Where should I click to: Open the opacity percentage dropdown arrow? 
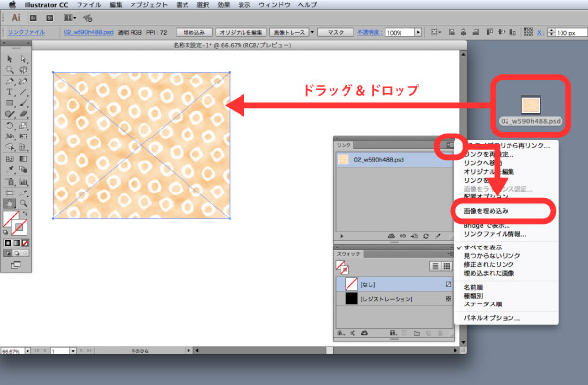[418, 33]
